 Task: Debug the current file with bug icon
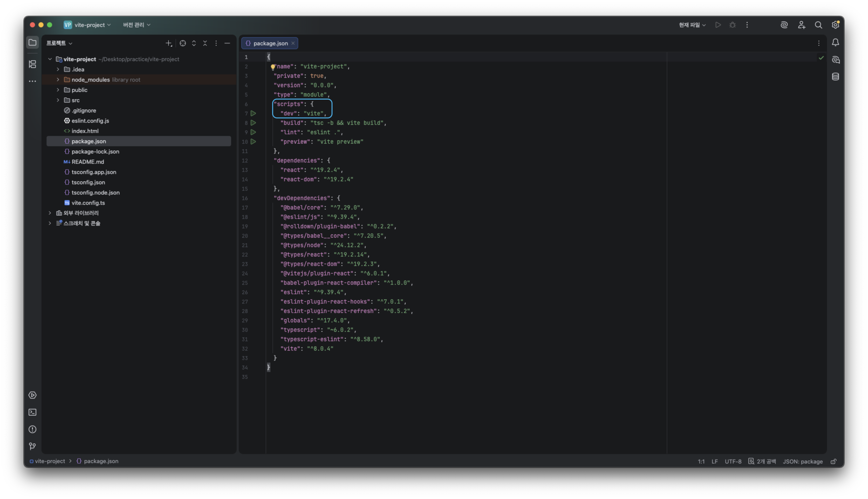tap(732, 25)
